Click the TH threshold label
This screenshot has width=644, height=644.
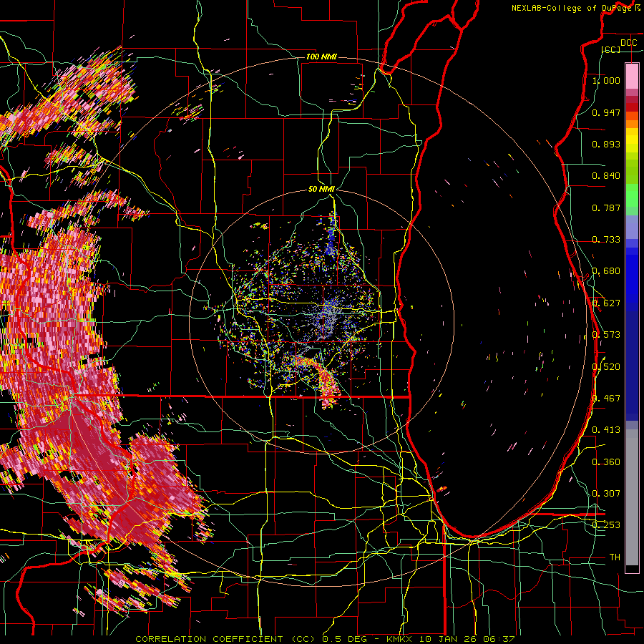tap(615, 557)
